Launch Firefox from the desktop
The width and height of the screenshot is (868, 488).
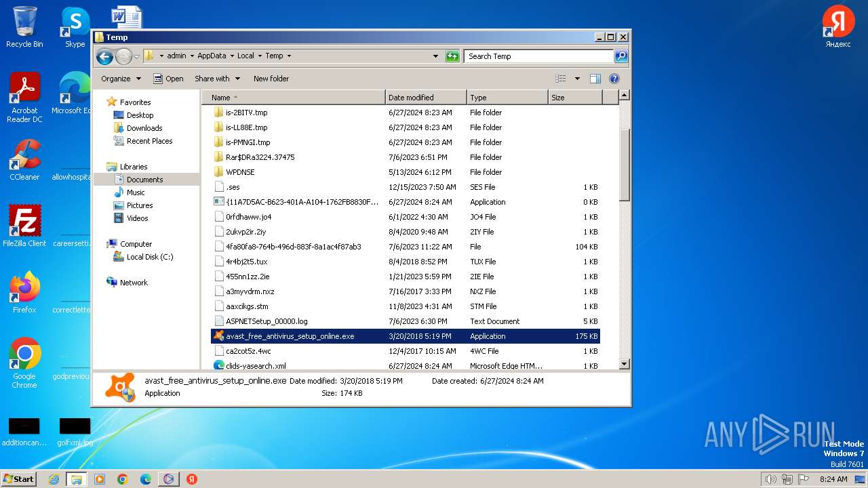click(x=24, y=293)
